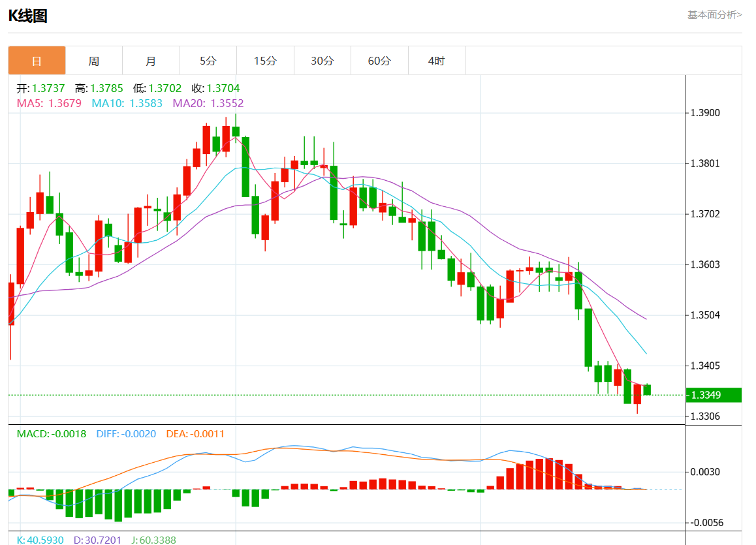Click the 开: 1.3737 open price

point(40,88)
